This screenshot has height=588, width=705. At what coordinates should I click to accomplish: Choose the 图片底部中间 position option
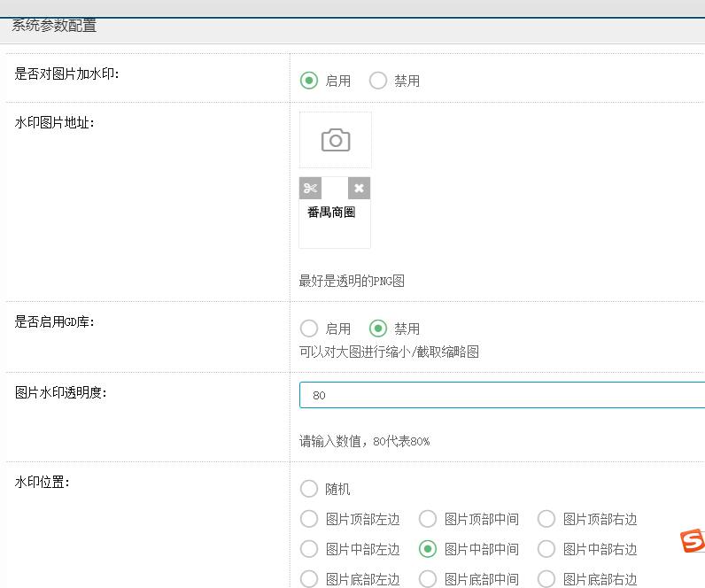(428, 579)
